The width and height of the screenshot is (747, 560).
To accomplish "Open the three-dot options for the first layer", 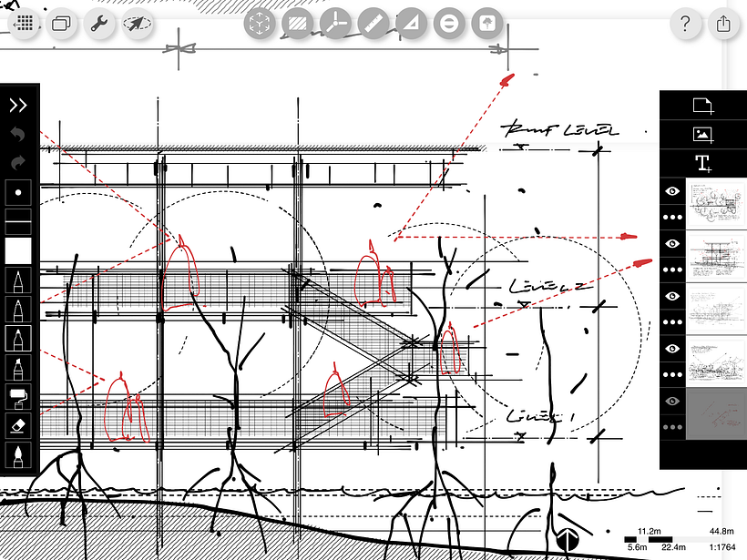I will pos(671,217).
